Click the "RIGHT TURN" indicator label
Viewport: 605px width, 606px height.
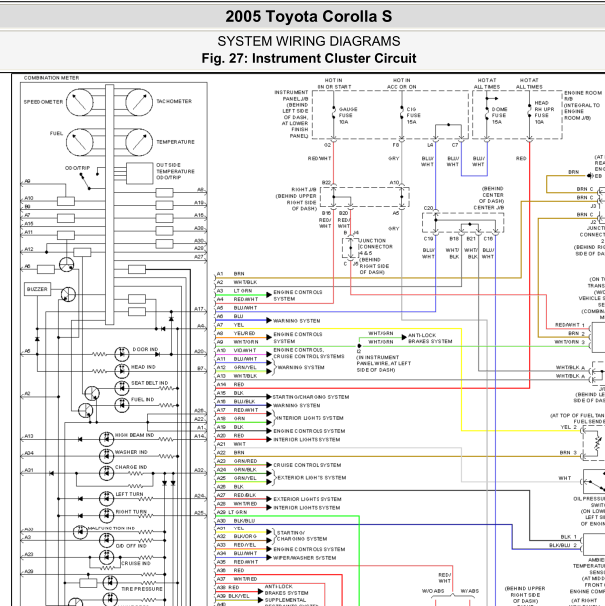tap(131, 512)
